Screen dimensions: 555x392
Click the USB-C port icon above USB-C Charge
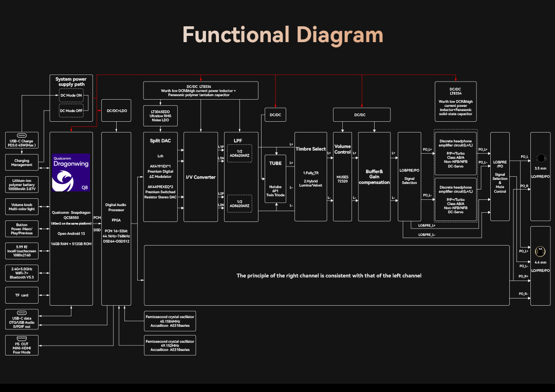tap(22, 136)
